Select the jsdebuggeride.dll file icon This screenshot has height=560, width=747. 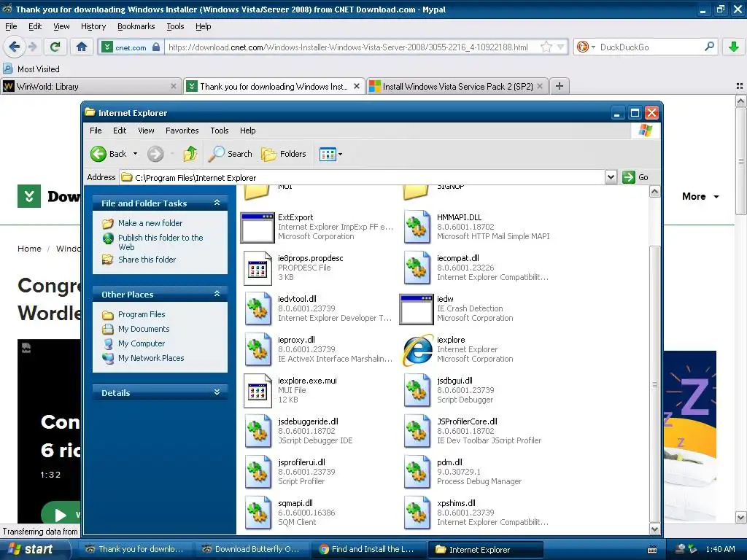pyautogui.click(x=258, y=432)
